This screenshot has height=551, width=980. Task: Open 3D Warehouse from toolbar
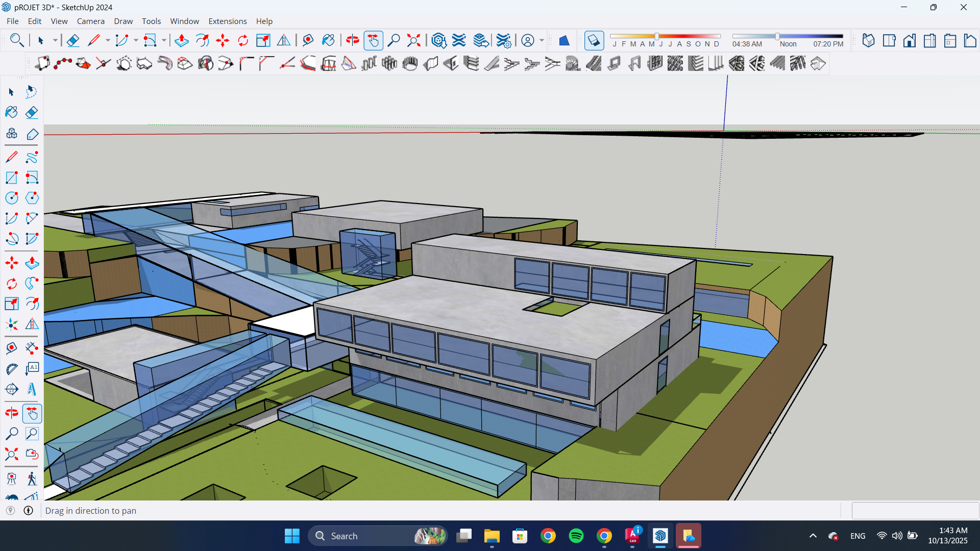pyautogui.click(x=438, y=40)
